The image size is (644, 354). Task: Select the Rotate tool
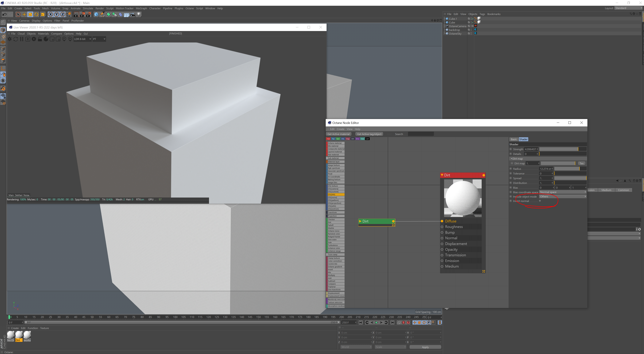pyautogui.click(x=37, y=14)
